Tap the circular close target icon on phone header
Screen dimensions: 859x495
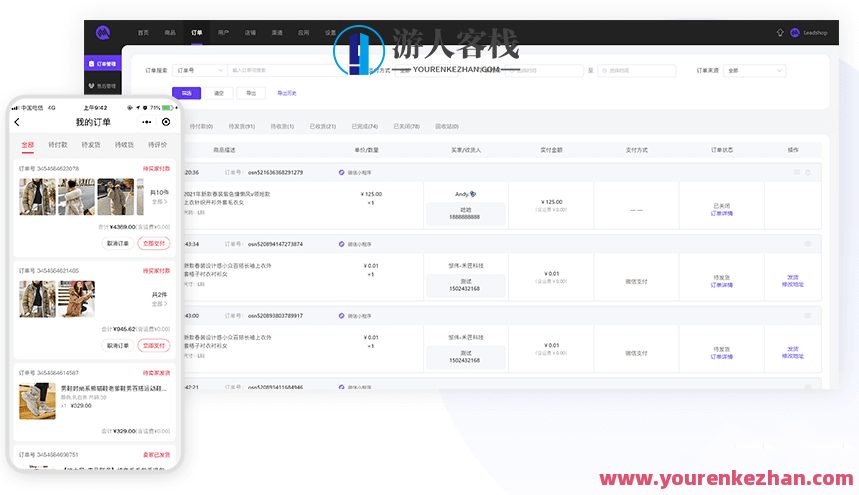[166, 122]
